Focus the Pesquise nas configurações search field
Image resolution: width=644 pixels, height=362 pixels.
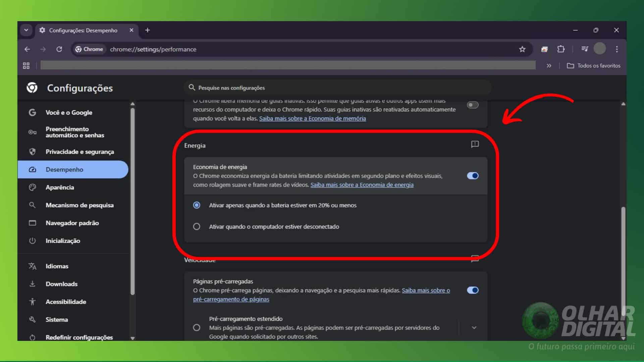pyautogui.click(x=337, y=88)
